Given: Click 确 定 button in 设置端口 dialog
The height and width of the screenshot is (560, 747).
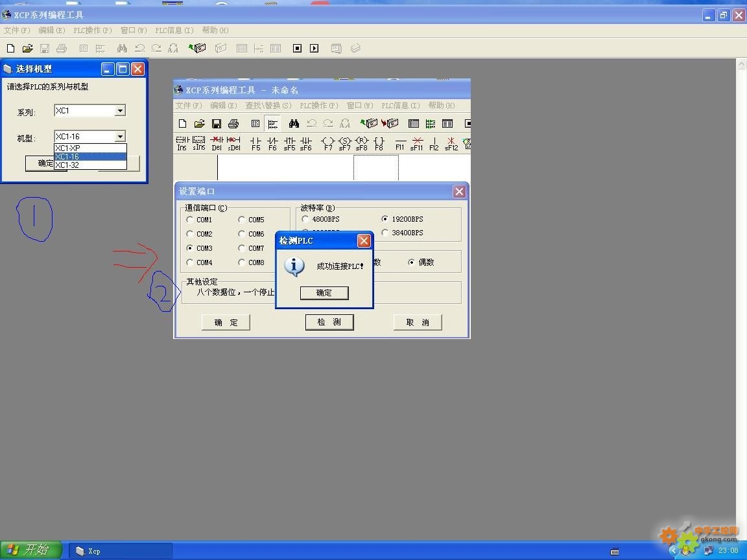Looking at the screenshot, I should (x=226, y=322).
